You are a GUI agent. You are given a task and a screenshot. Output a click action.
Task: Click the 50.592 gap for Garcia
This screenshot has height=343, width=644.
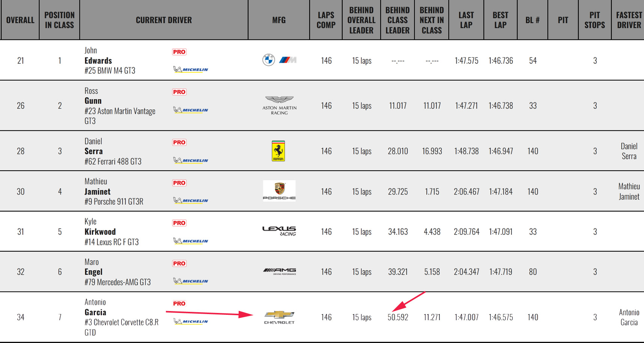click(398, 317)
